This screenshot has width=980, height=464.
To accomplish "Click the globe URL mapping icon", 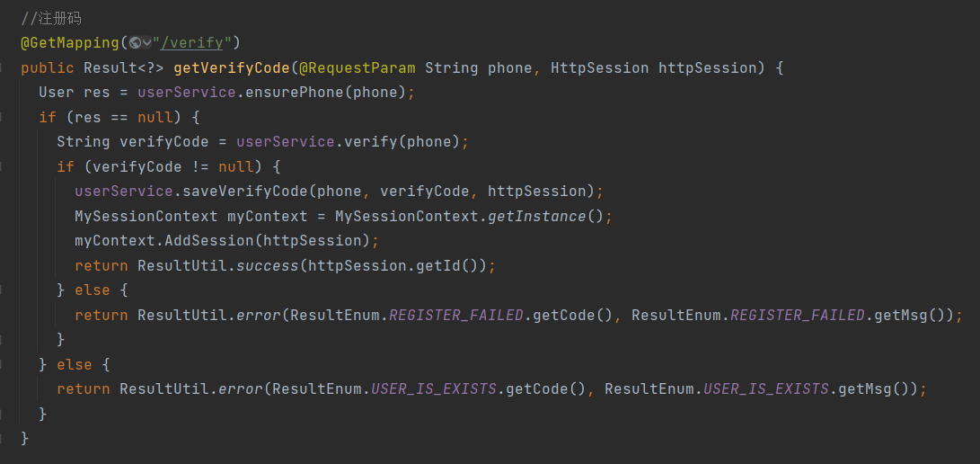I will tap(135, 43).
